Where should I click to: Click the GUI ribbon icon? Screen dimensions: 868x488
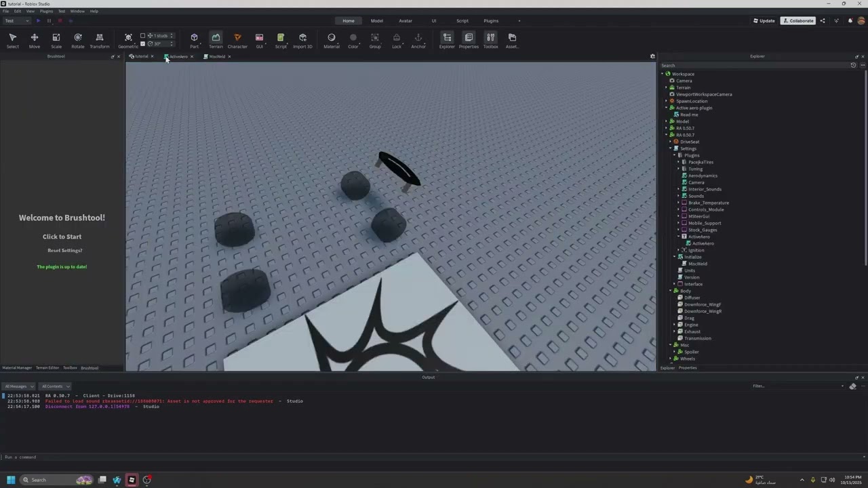[x=259, y=41]
